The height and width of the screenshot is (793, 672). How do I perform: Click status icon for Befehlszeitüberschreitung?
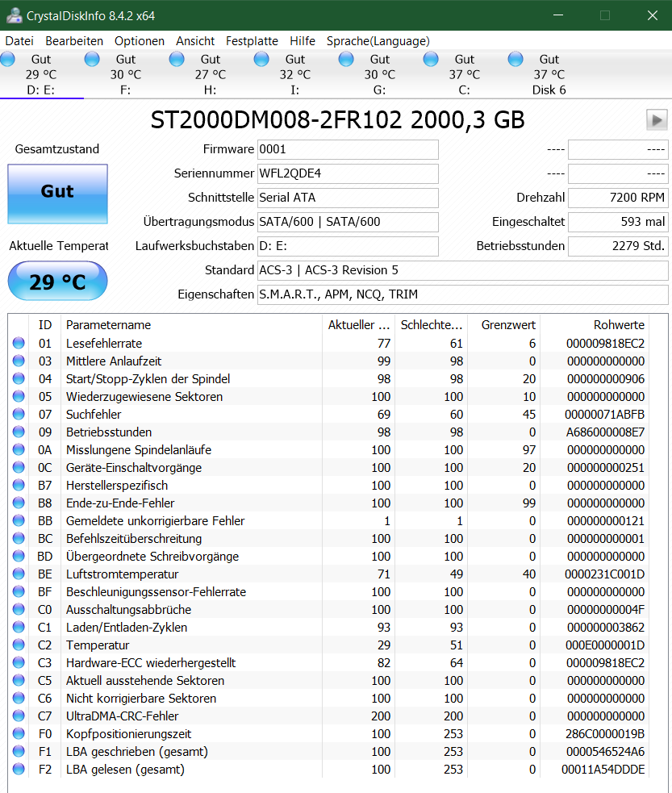[x=19, y=538]
